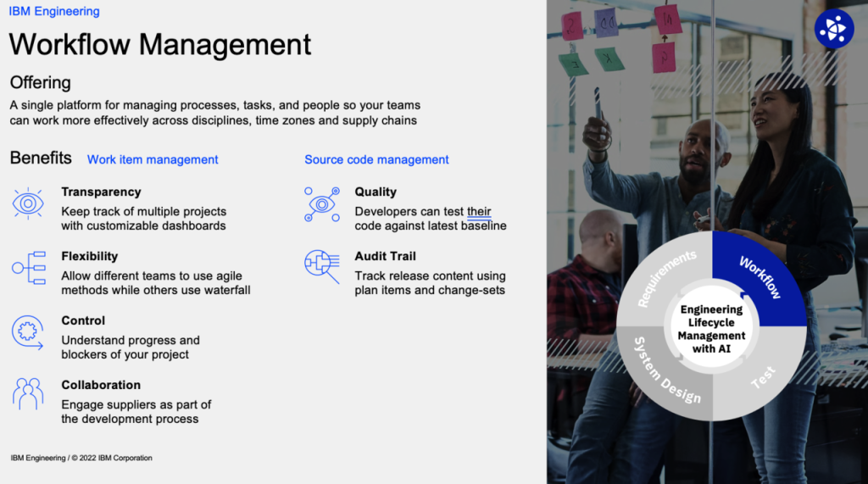Screen dimensions: 868x484
Task: Click the Quality heading text
Action: (376, 192)
